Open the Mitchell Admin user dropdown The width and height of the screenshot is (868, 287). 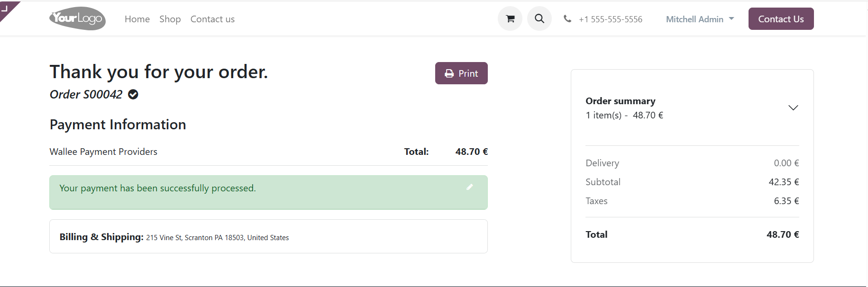(x=694, y=19)
